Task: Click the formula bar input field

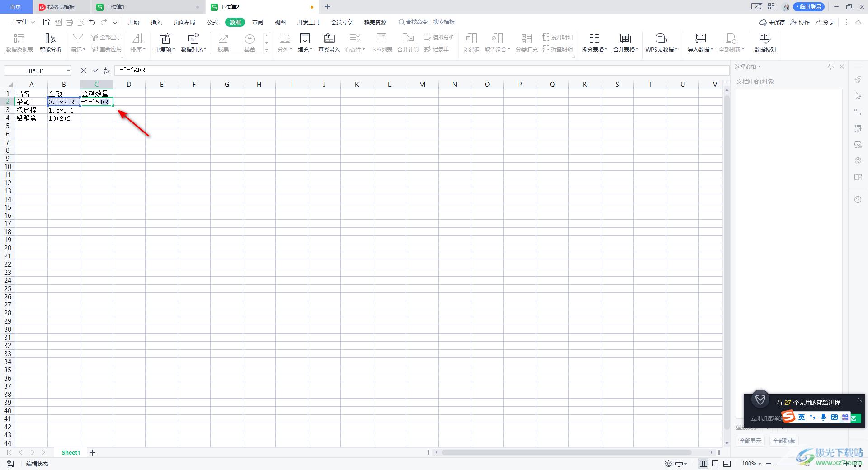Action: click(x=421, y=70)
